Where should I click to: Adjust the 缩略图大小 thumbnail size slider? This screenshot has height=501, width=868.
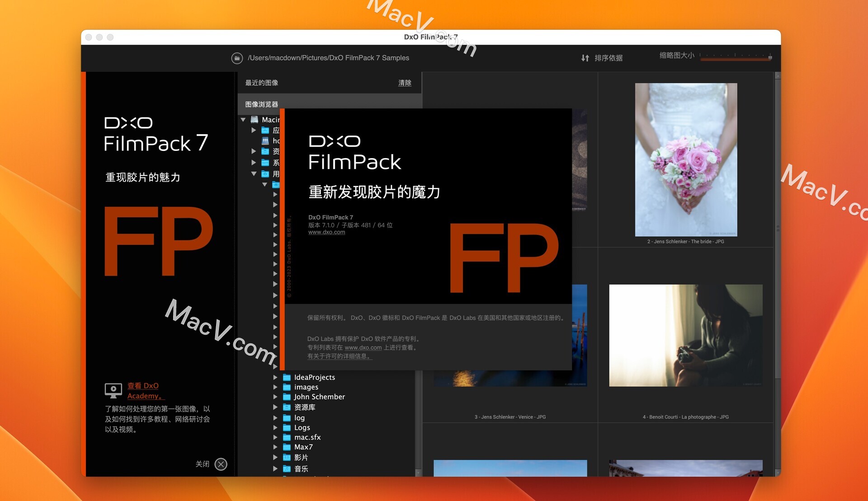click(736, 57)
